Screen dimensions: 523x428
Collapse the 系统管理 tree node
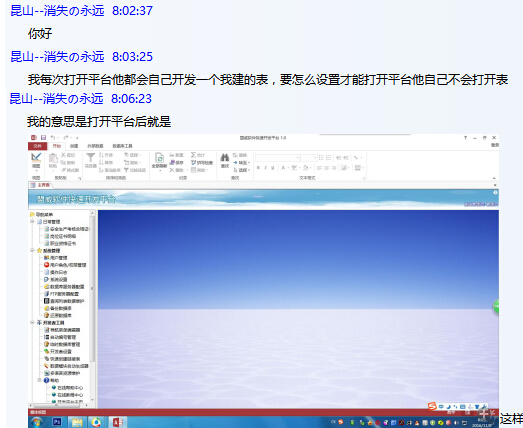click(x=32, y=250)
